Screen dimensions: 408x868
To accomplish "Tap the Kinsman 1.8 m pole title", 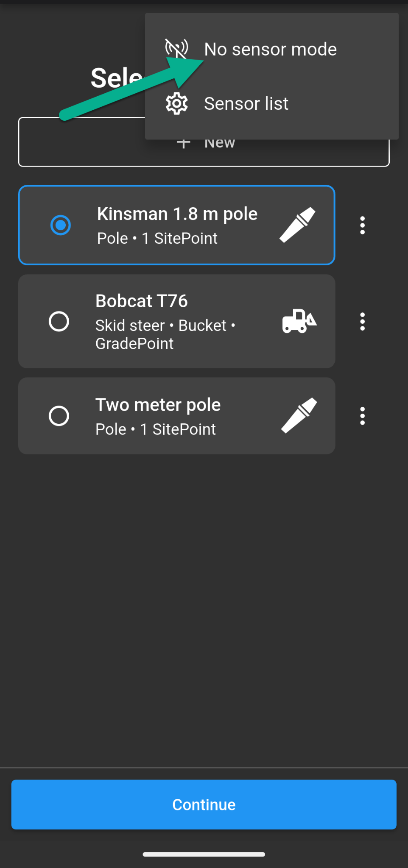I will [177, 214].
